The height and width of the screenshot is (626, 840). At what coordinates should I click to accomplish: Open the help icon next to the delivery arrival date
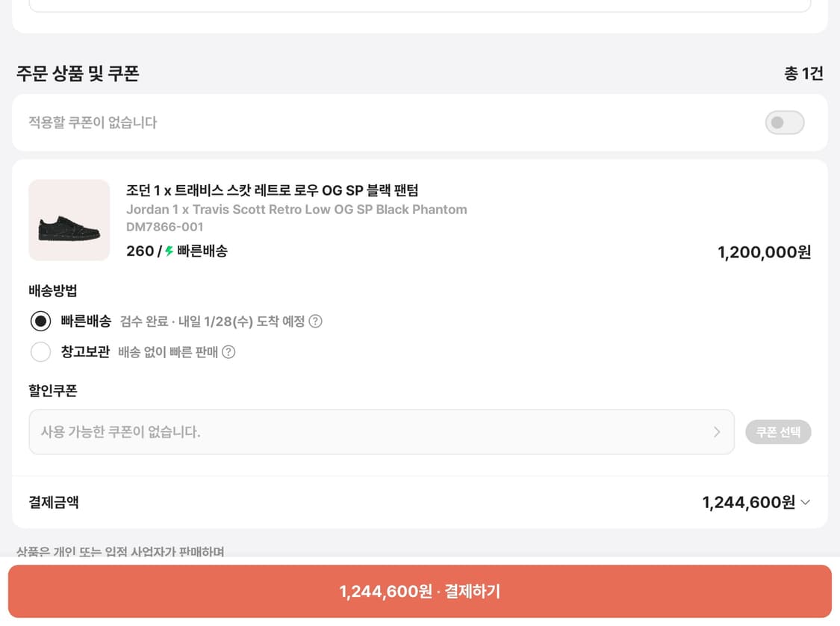[x=315, y=321]
